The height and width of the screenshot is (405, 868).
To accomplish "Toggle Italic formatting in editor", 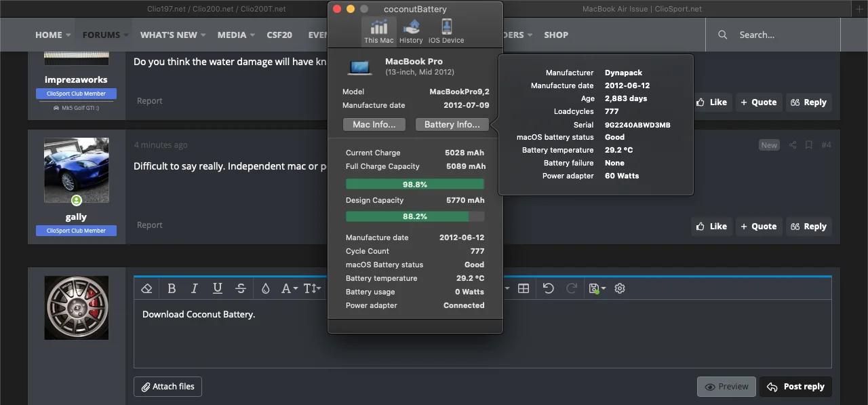I will [x=195, y=288].
